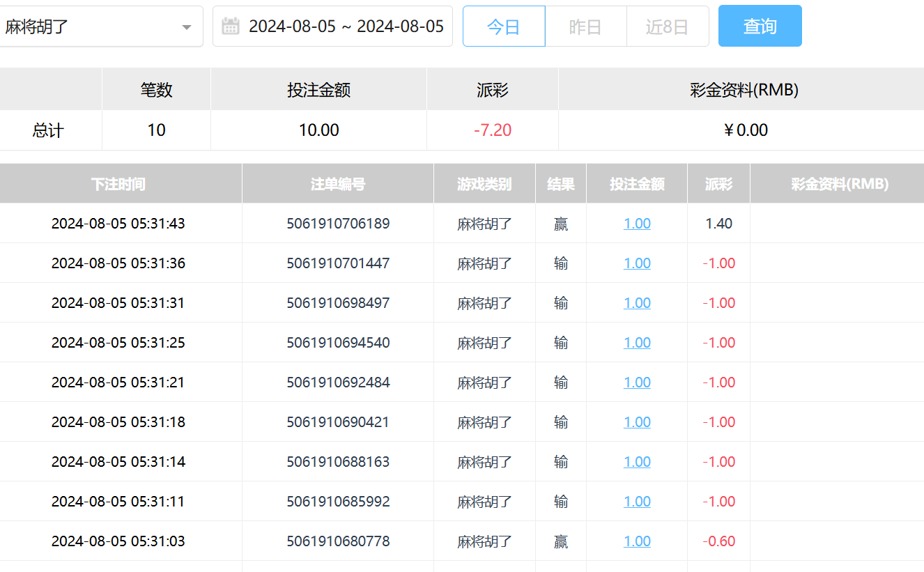Click 1.00 link in the 05:31:18 row
Viewport: 924px width, 572px height.
(x=636, y=422)
